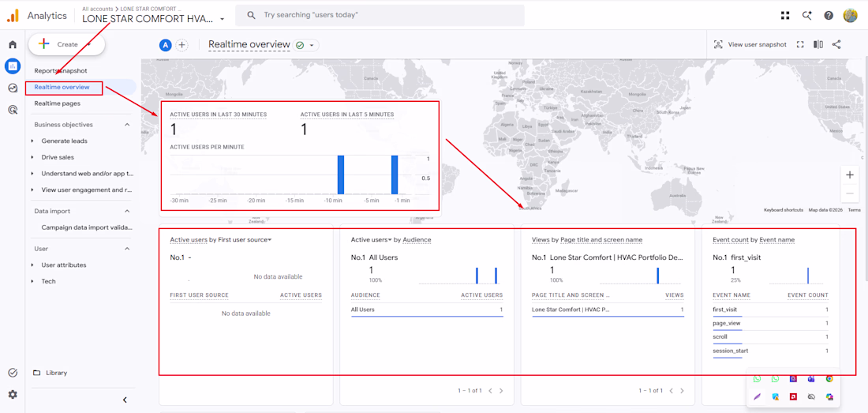This screenshot has width=868, height=413.
Task: Open Microsoft Teams from the system tray
Action: tap(811, 379)
